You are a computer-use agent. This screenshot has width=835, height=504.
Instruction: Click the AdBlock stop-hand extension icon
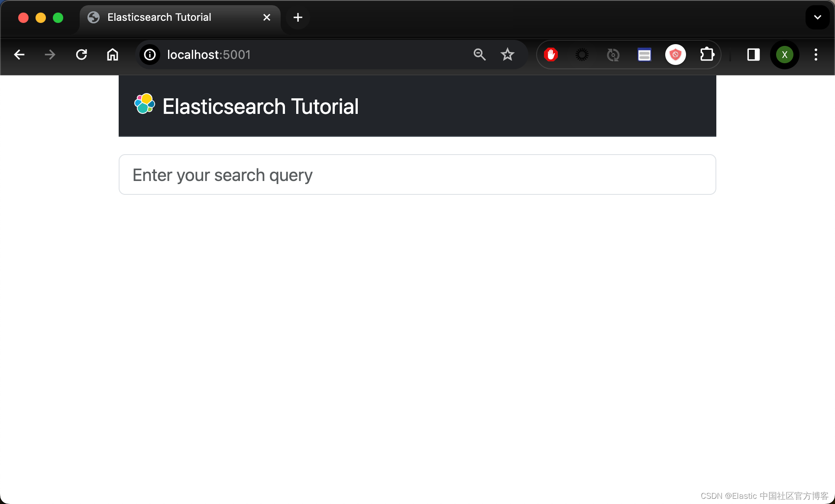(550, 55)
